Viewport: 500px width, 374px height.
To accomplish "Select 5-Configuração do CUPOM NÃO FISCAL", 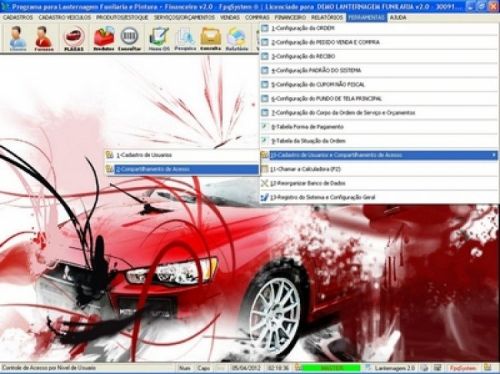I will 379,84.
